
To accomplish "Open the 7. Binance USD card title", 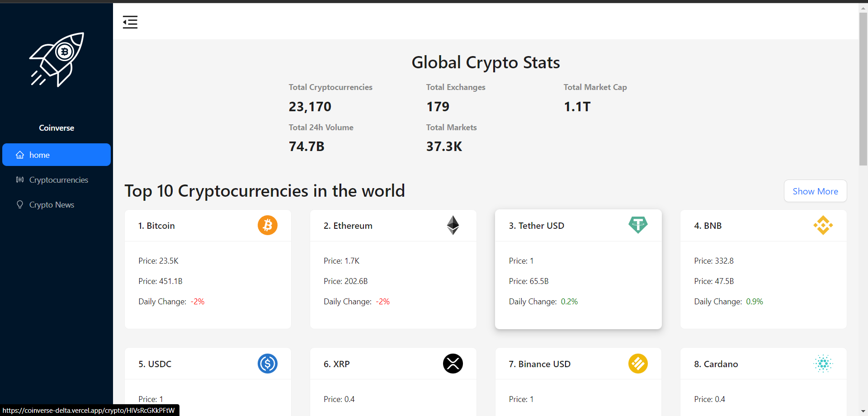I will coord(540,364).
